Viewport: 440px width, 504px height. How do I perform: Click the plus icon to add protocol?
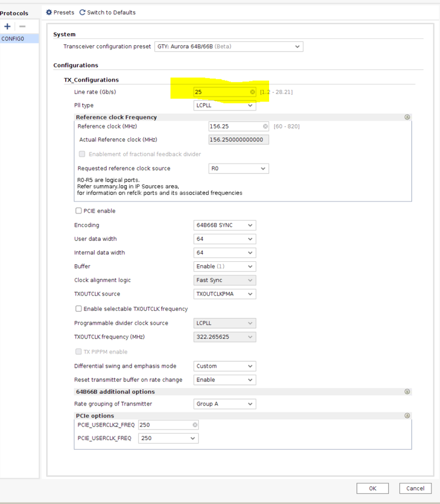click(7, 26)
